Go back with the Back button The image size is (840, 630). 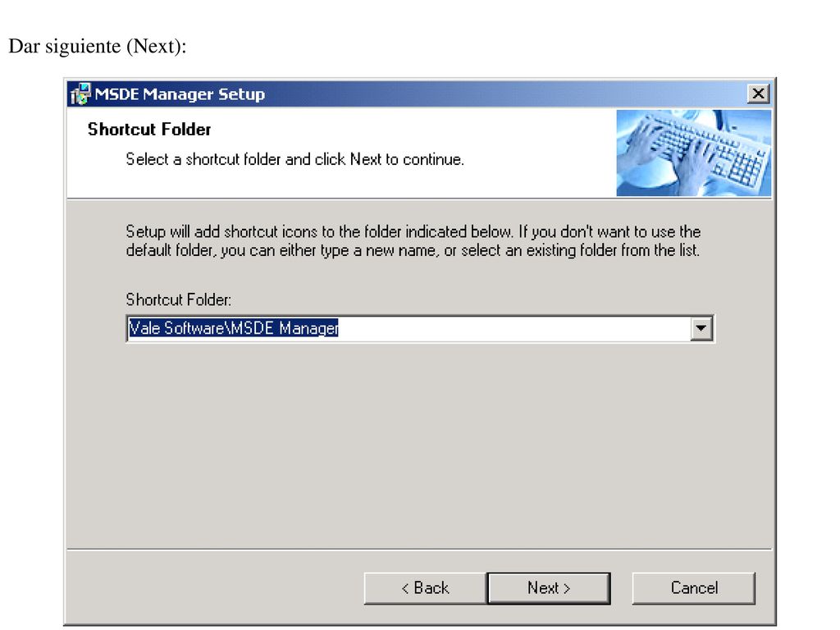pyautogui.click(x=426, y=588)
